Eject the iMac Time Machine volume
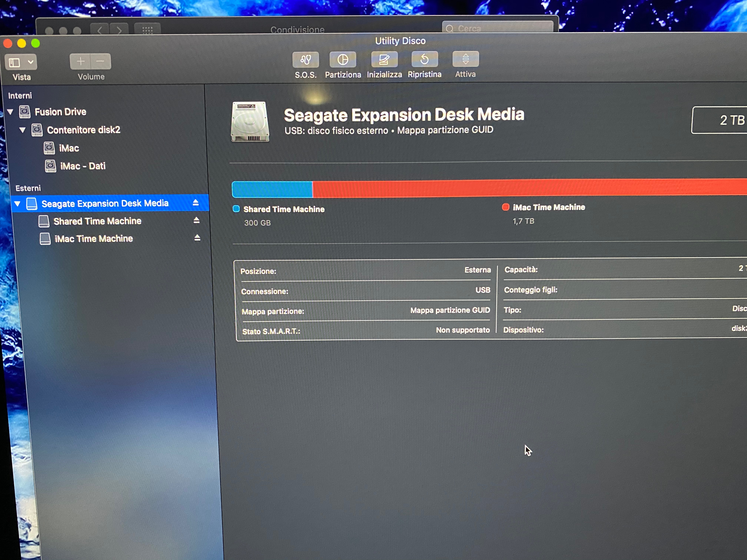This screenshot has width=747, height=560. click(197, 238)
